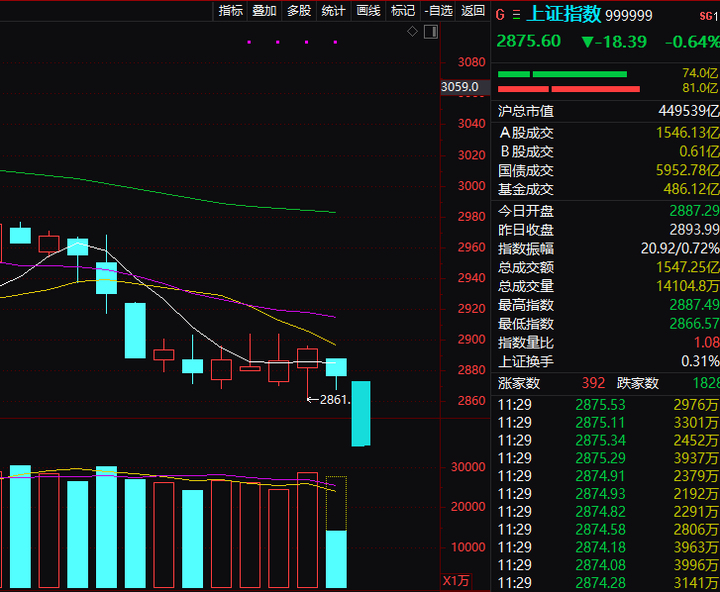Click the 今日开盘 value 2887.29

(694, 211)
